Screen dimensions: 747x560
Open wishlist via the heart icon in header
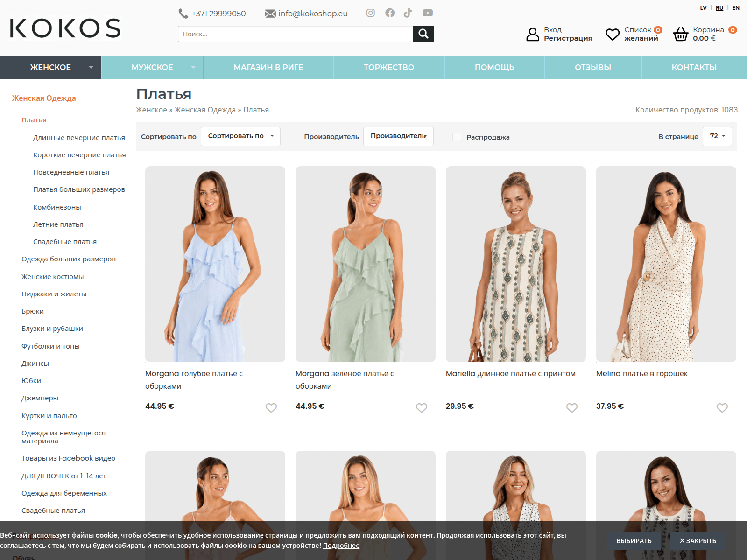pos(613,34)
